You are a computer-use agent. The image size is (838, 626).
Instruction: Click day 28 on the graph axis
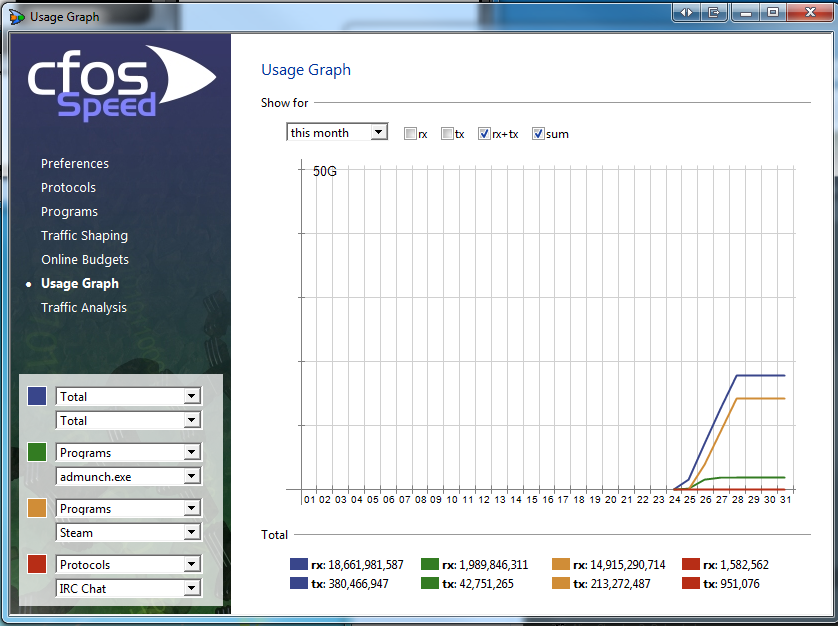pos(738,499)
